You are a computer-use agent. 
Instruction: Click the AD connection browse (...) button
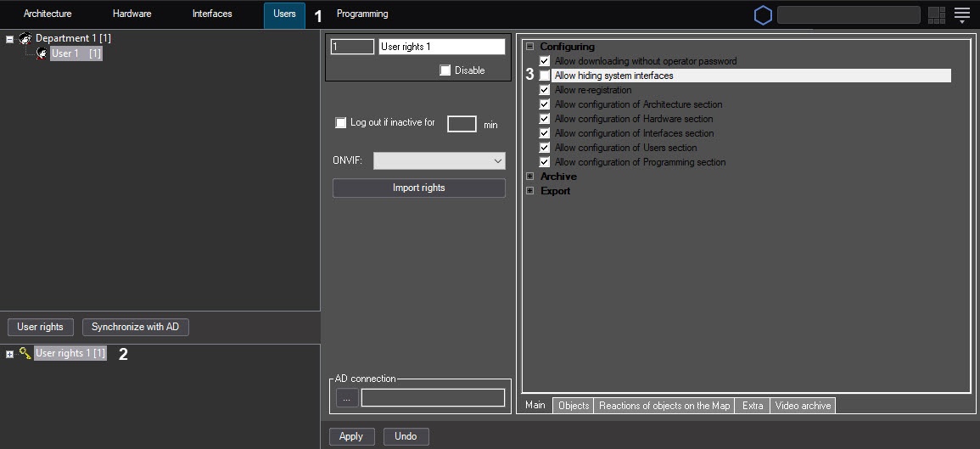coord(346,397)
